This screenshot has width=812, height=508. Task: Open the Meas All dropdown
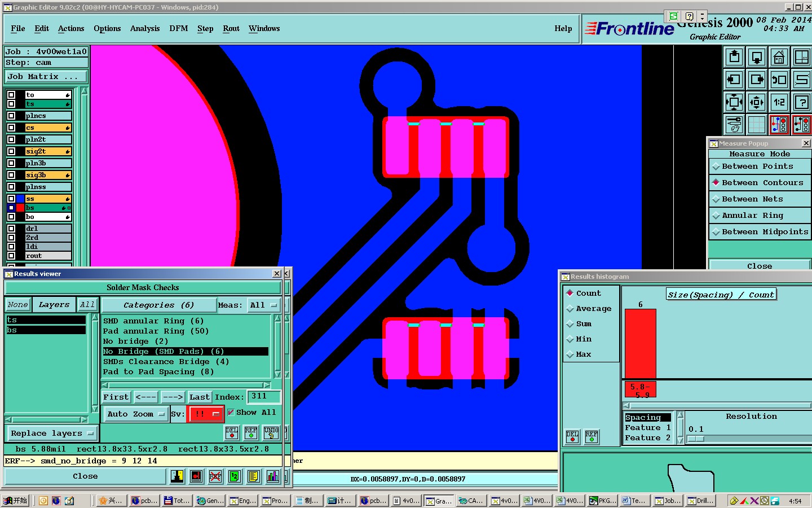pyautogui.click(x=264, y=305)
